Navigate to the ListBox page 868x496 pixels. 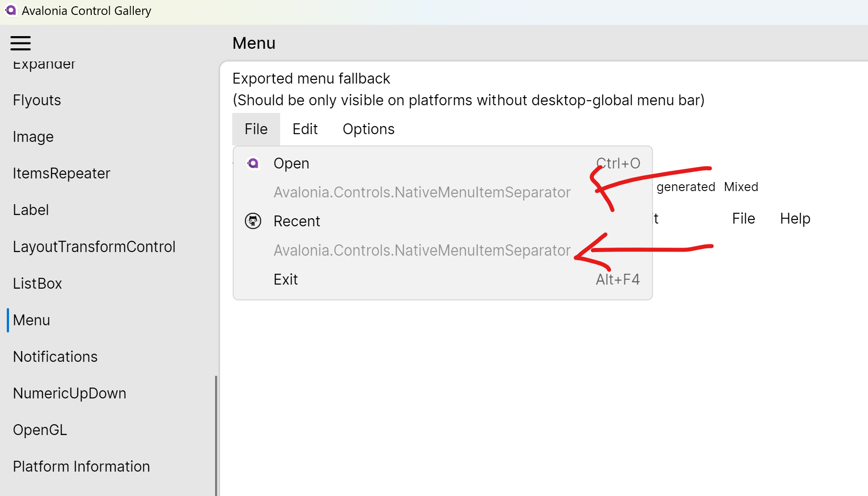tap(38, 283)
